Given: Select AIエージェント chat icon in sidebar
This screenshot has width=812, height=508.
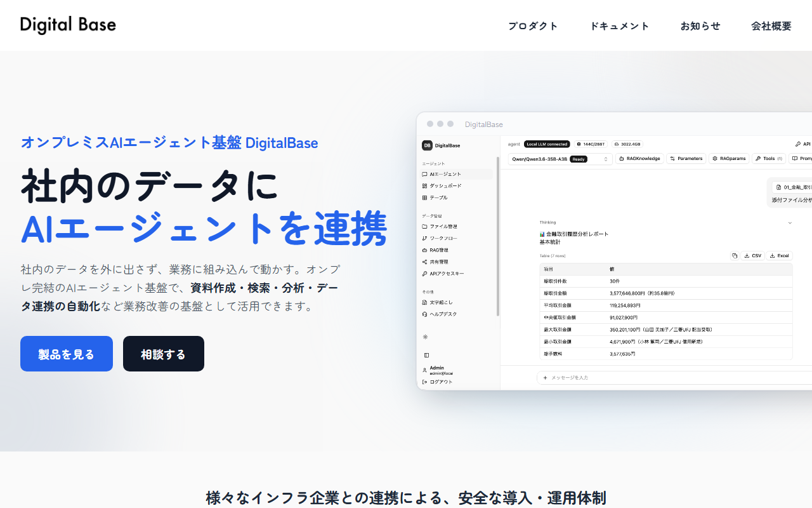Looking at the screenshot, I should pyautogui.click(x=424, y=174).
